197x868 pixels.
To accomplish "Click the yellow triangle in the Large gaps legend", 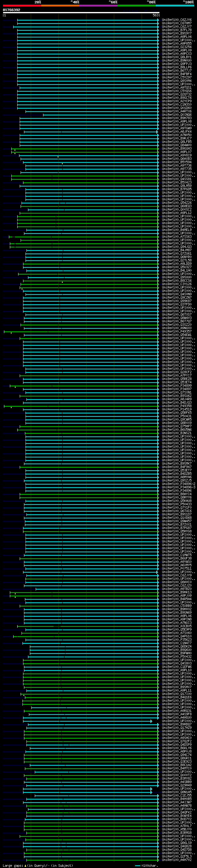I will (25, 865).
